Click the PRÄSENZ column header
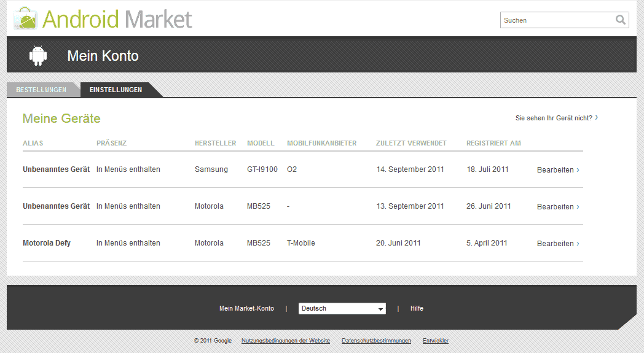The height and width of the screenshot is (353, 644). tap(112, 143)
